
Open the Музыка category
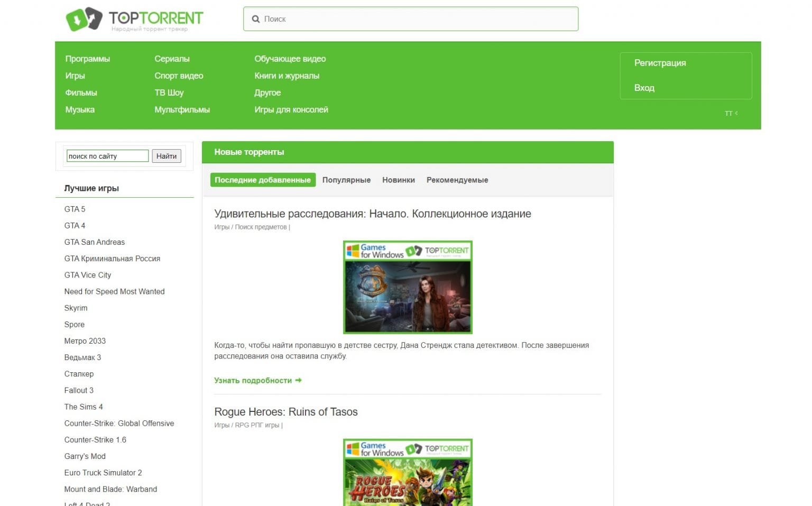point(80,109)
